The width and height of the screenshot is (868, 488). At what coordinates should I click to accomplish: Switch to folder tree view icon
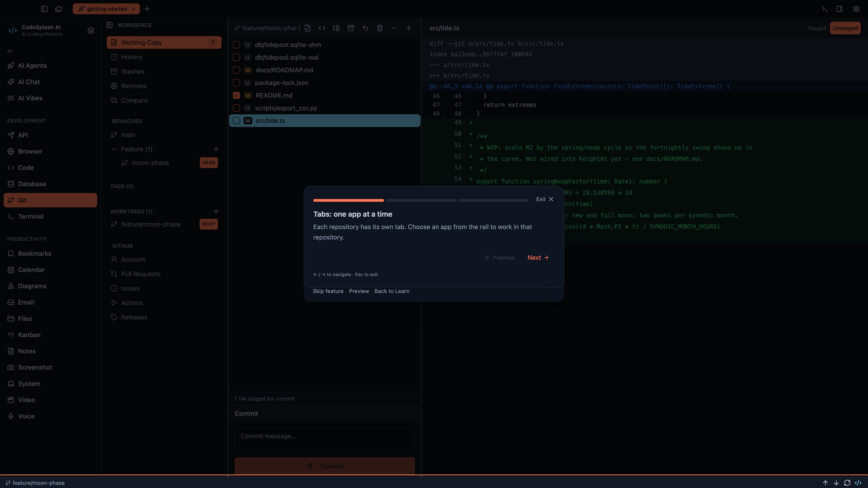coord(336,28)
